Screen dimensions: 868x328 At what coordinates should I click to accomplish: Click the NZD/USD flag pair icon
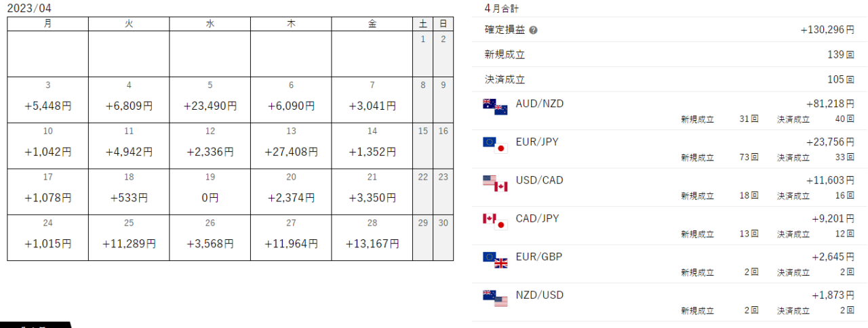[x=494, y=298]
